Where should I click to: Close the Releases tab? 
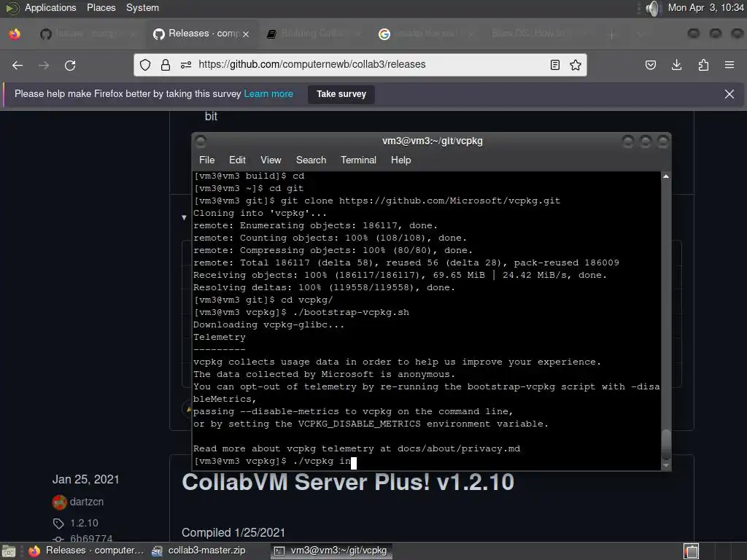click(x=246, y=34)
